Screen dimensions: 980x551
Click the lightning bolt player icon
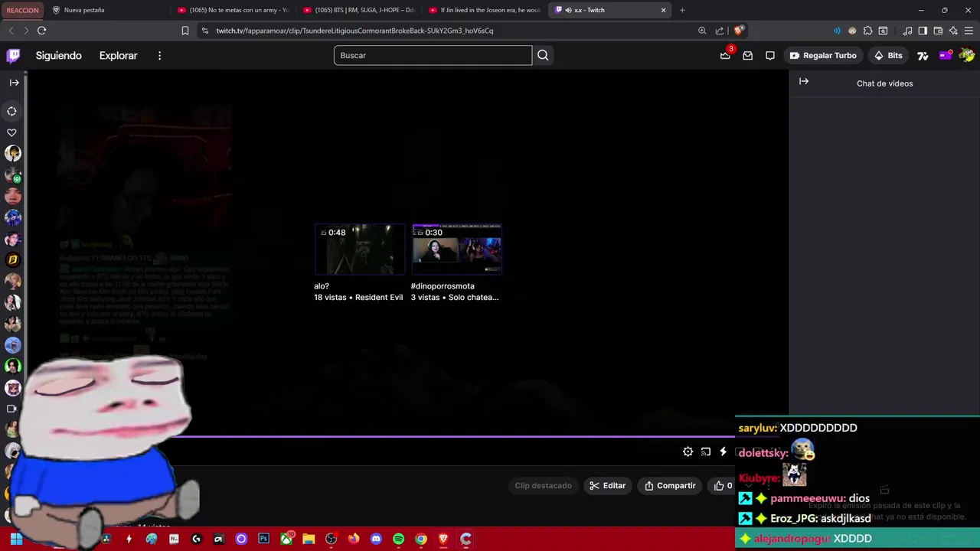coord(723,452)
